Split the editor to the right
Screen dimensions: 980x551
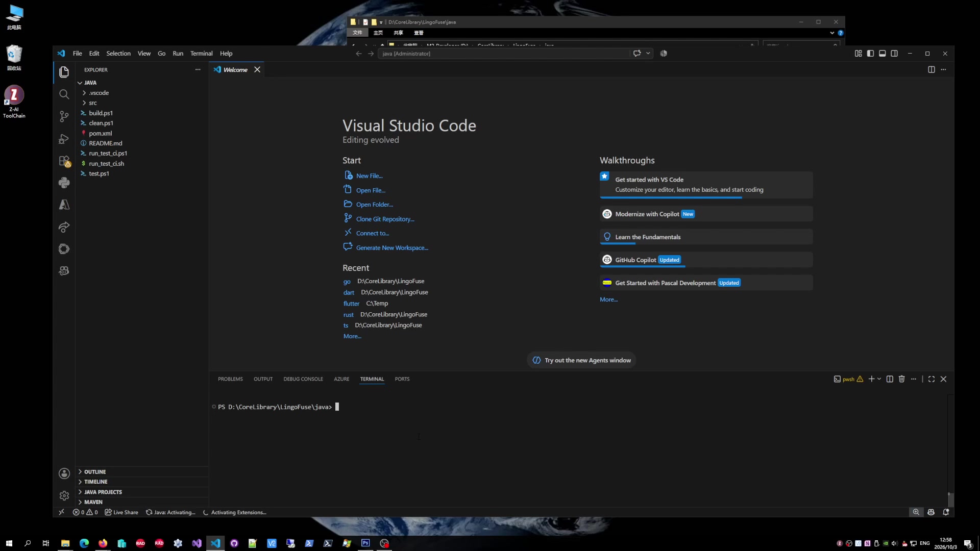pos(932,69)
